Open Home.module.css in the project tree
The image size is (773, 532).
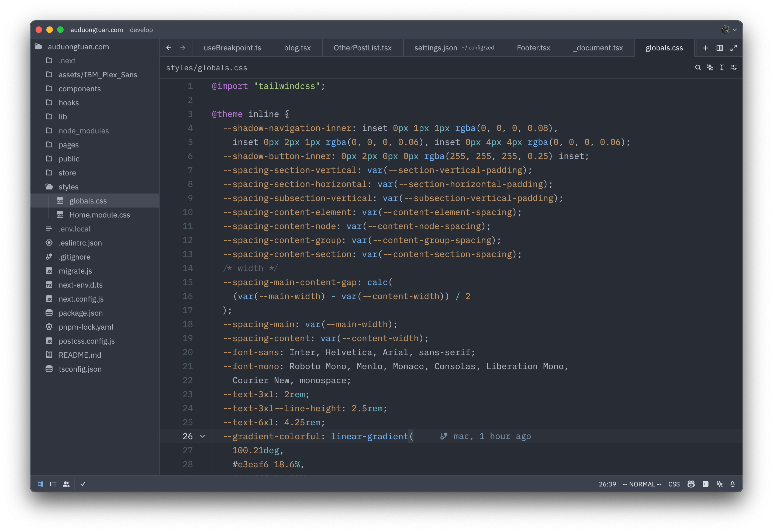[95, 215]
